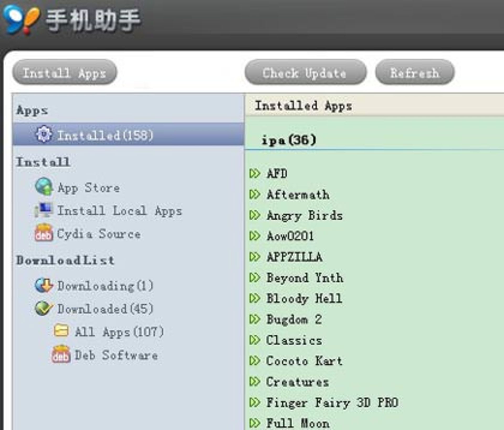Click the Apps section header
This screenshot has width=504, height=430.
(32, 111)
